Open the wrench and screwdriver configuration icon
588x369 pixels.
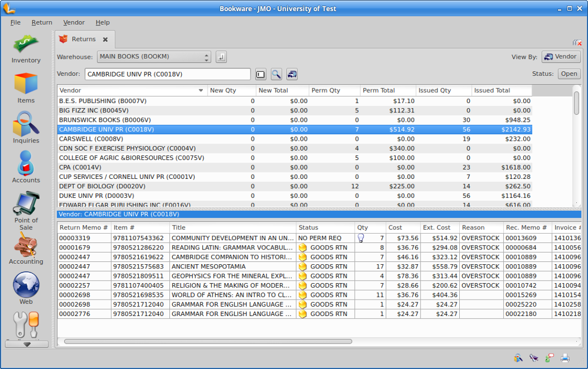[x=26, y=325]
